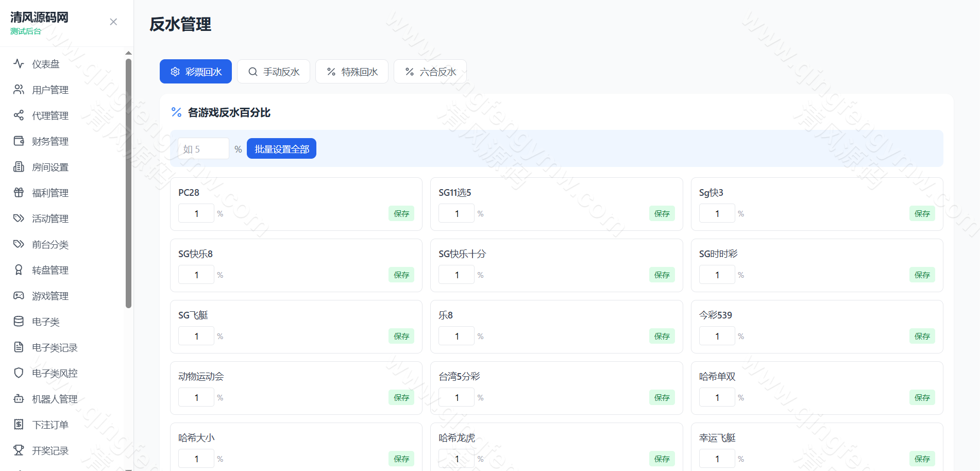This screenshot has width=980, height=471.
Task: Focus the 动物运动会 percentage input
Action: coord(196,397)
